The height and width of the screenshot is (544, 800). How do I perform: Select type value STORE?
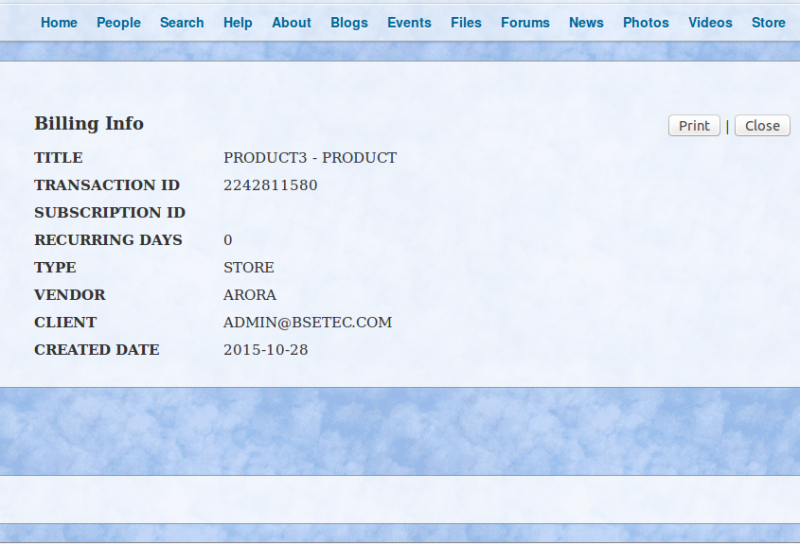249,267
